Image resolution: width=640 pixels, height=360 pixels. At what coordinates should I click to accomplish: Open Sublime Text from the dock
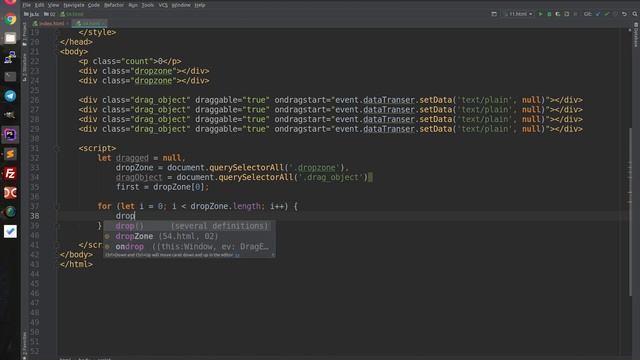click(x=10, y=154)
